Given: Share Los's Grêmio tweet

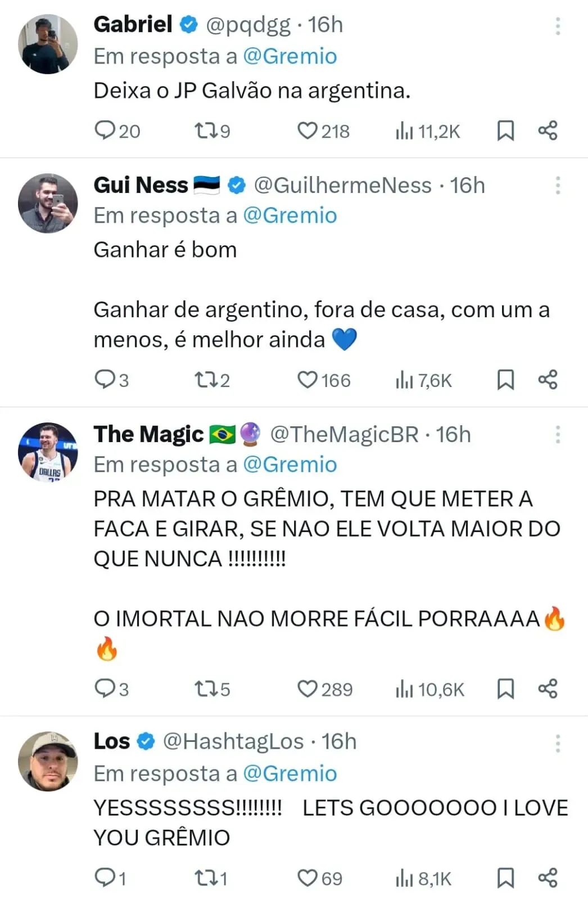Looking at the screenshot, I should click(548, 877).
